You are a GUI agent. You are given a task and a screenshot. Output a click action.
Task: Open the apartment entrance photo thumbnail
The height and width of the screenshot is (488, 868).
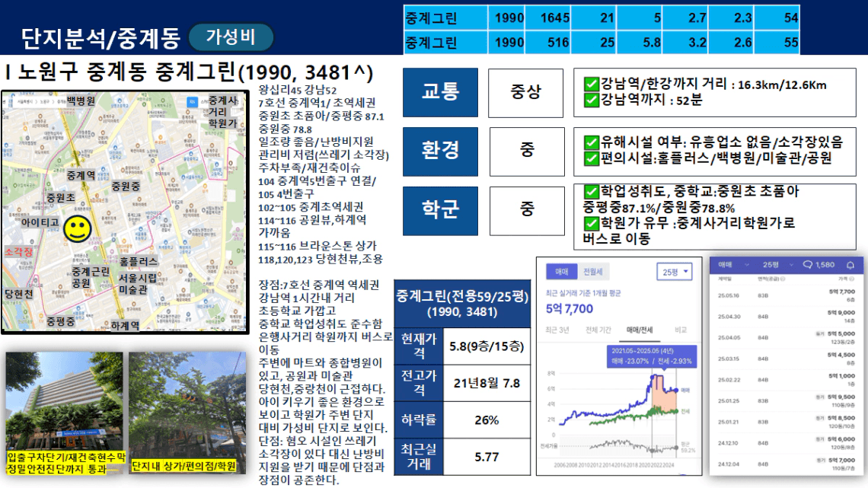click(x=65, y=413)
